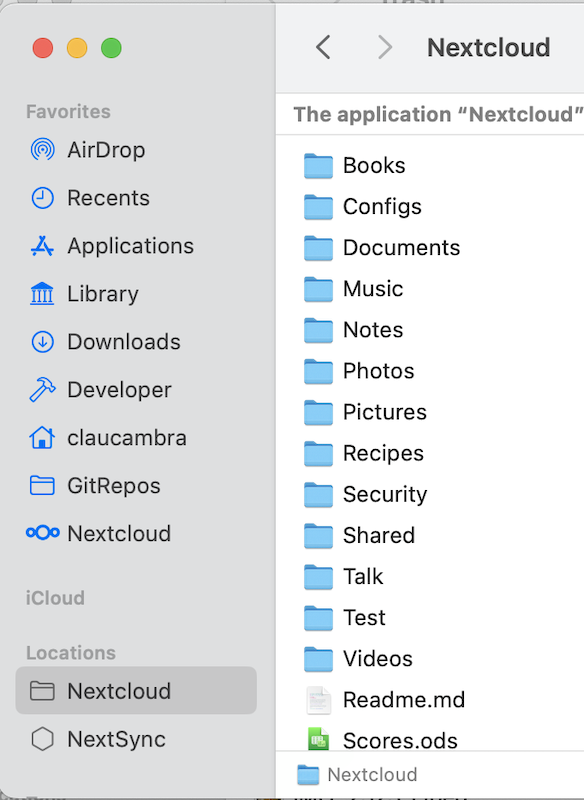Viewport: 584px width, 800px height.
Task: Click the Nextcloud window title
Action: point(489,47)
